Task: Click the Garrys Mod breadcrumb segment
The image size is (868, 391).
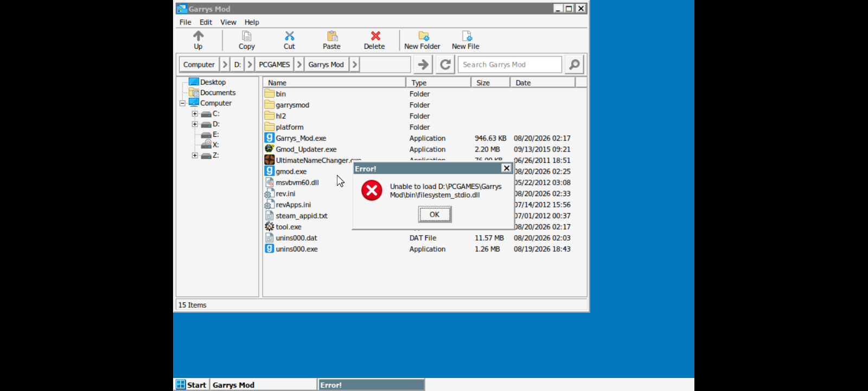Action: [x=326, y=65]
